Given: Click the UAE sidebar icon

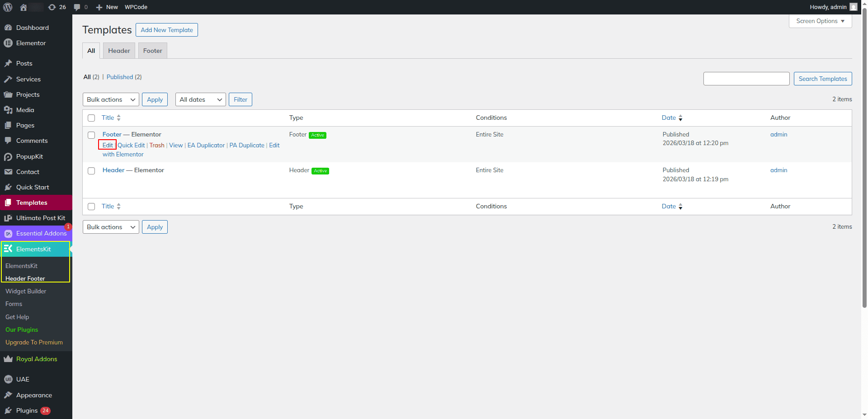Looking at the screenshot, I should pyautogui.click(x=8, y=379).
